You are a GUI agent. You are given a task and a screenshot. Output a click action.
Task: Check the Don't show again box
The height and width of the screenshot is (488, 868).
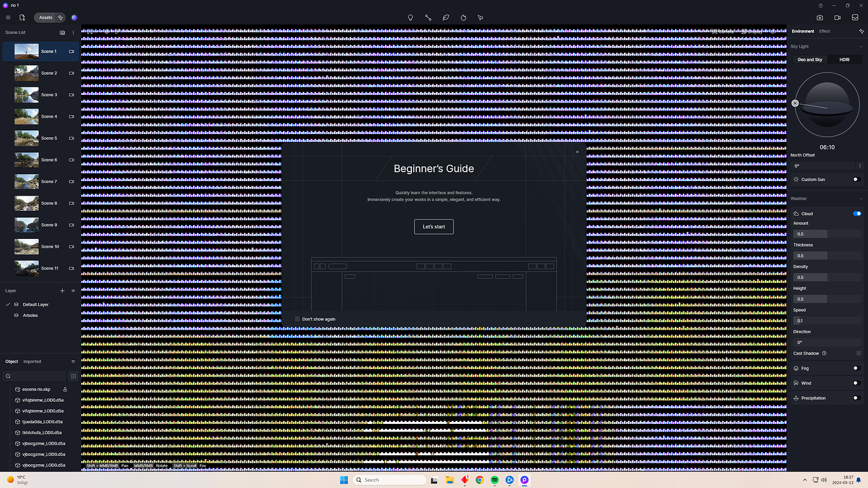(x=297, y=319)
